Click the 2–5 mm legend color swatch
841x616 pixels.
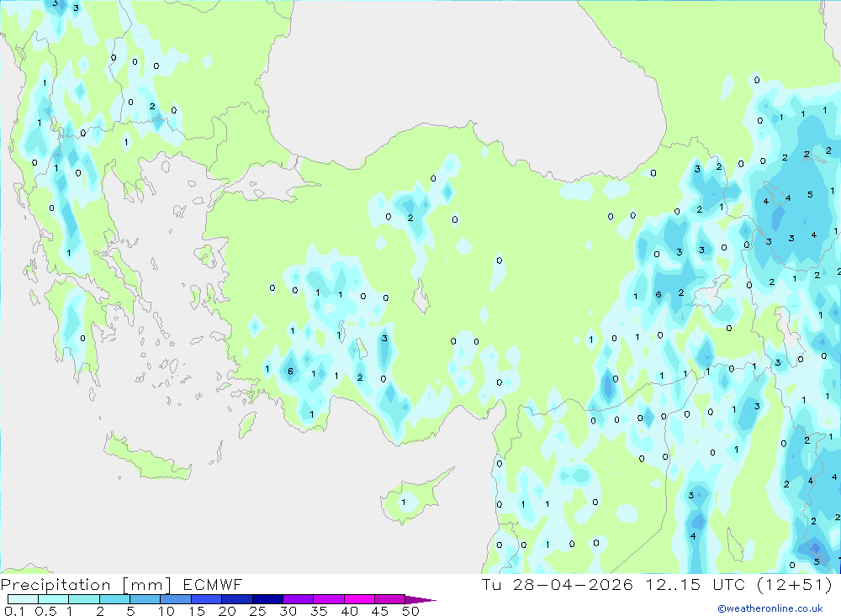click(114, 599)
